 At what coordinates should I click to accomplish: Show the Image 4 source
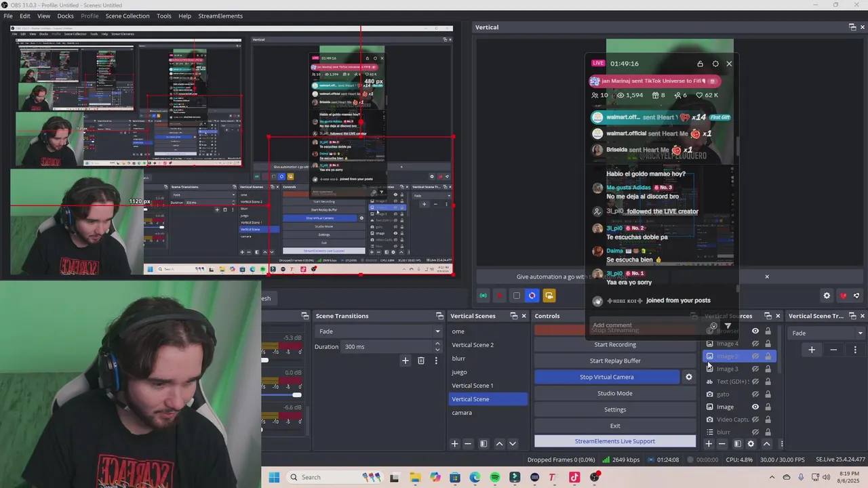tap(755, 344)
